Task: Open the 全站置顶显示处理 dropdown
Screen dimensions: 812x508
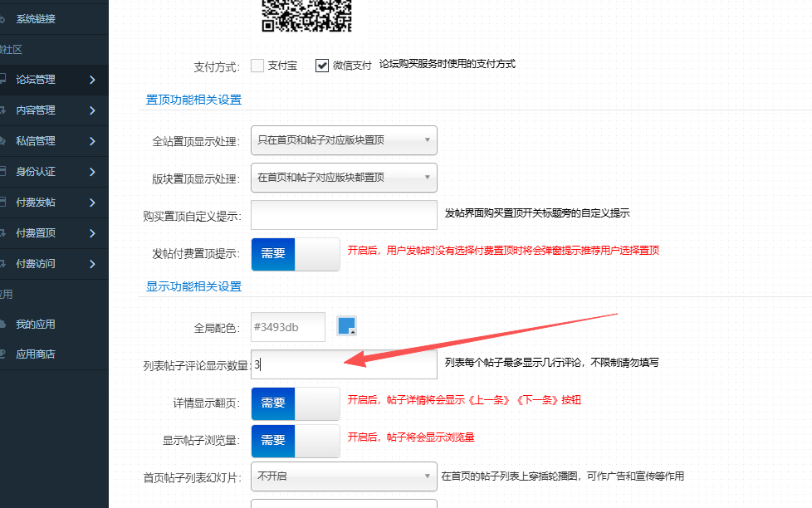Action: (344, 140)
